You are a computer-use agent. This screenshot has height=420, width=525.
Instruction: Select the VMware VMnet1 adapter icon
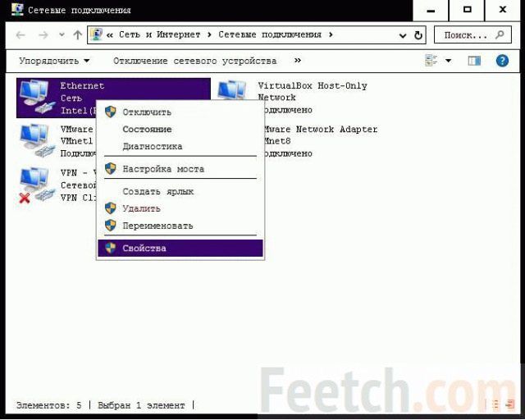(37, 140)
